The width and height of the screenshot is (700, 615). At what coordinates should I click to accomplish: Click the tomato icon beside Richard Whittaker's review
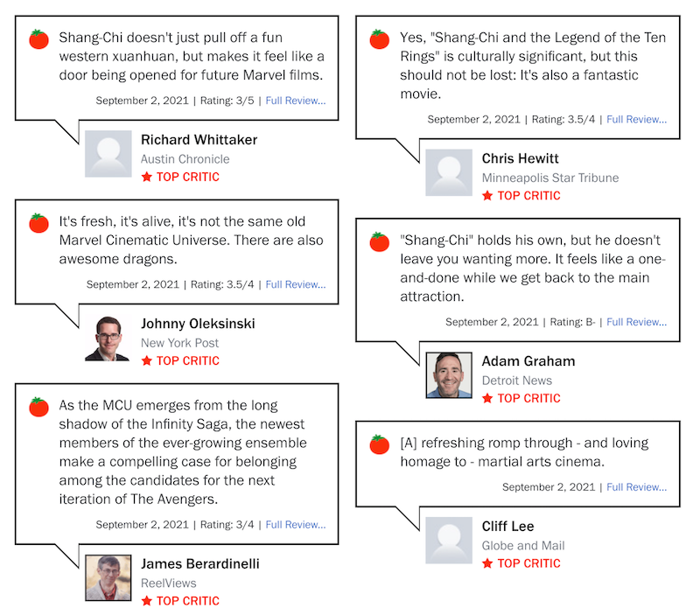point(38,38)
